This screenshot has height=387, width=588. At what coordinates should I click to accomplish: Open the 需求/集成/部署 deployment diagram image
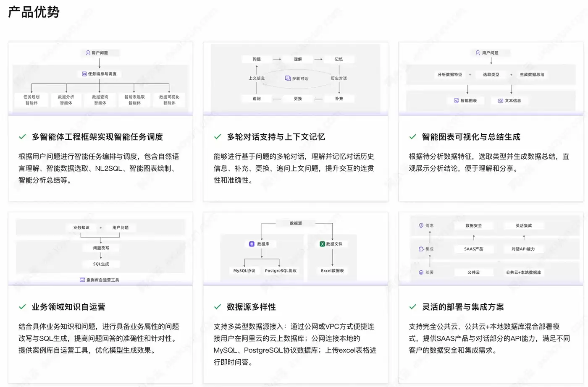pos(491,249)
